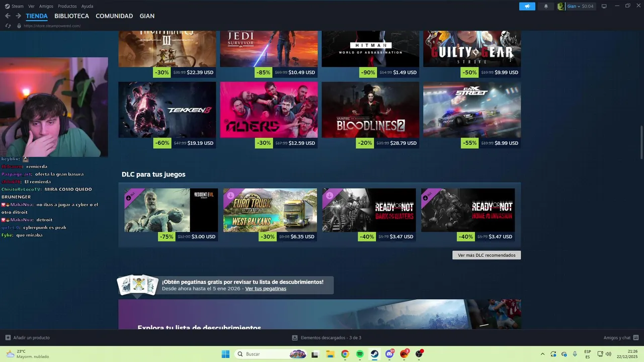Click the $28.79 USD Bloodlines 2 price
The height and width of the screenshot is (362, 644).
click(404, 143)
